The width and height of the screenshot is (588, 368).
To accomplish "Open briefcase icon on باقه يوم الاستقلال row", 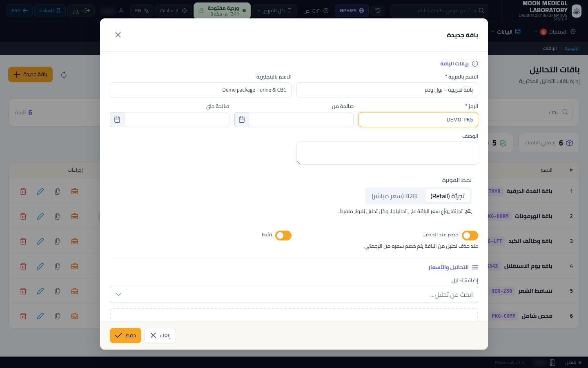I will point(75,266).
